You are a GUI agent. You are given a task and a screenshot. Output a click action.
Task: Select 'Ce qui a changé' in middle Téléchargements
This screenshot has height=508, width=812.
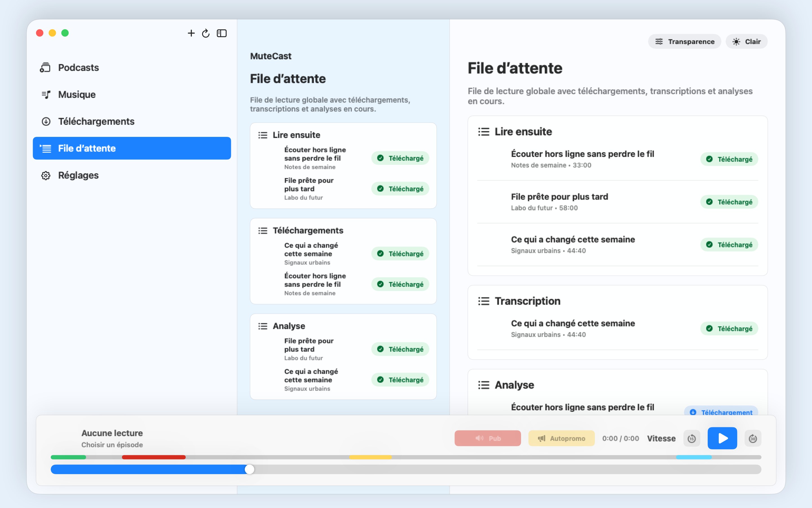[x=343, y=254]
